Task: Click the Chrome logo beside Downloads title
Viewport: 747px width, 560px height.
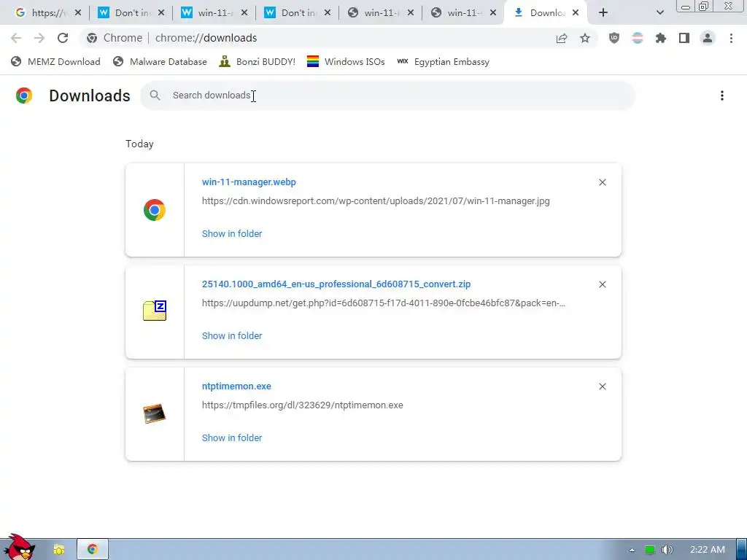Action: (24, 96)
